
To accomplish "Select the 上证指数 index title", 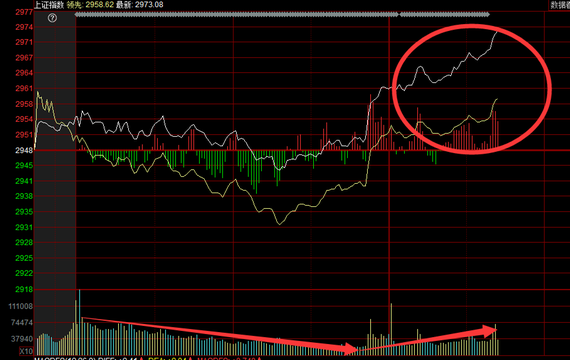I will (x=49, y=5).
